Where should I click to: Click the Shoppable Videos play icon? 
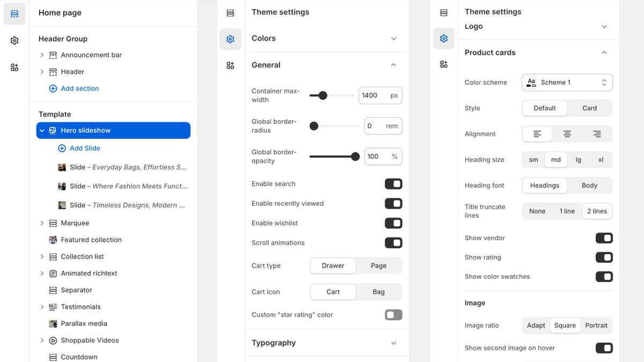[x=53, y=340]
